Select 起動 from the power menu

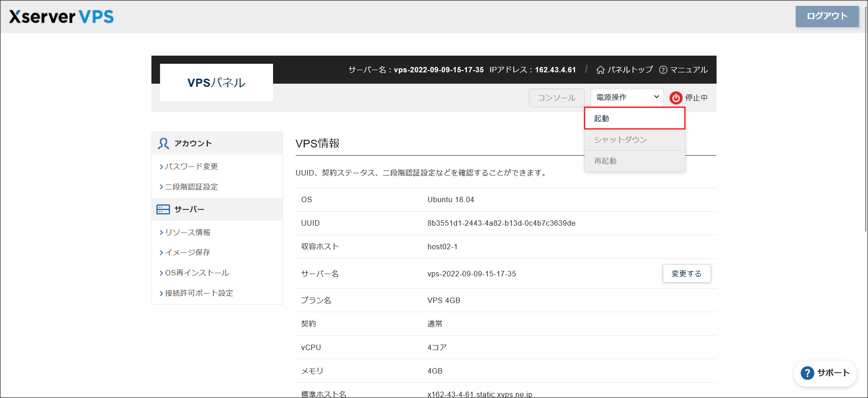634,118
